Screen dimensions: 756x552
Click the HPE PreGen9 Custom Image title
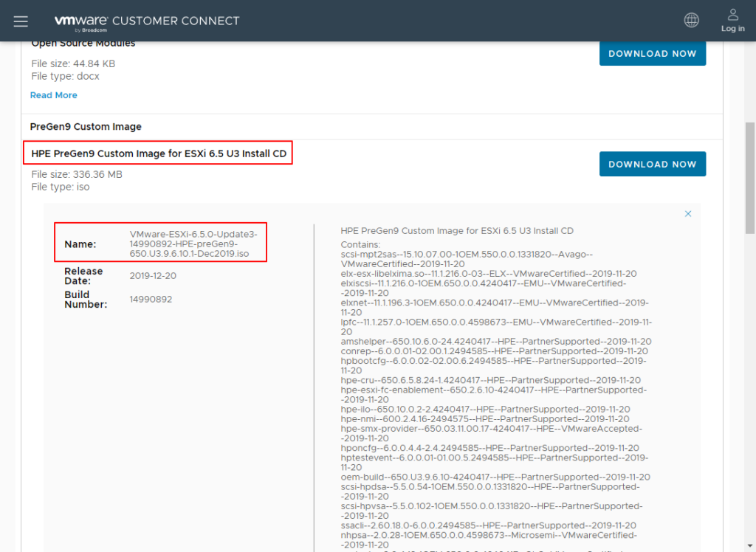(x=159, y=153)
